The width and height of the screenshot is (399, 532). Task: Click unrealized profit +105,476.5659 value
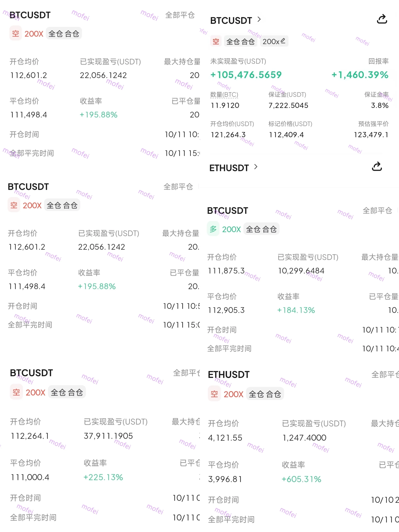(x=246, y=75)
